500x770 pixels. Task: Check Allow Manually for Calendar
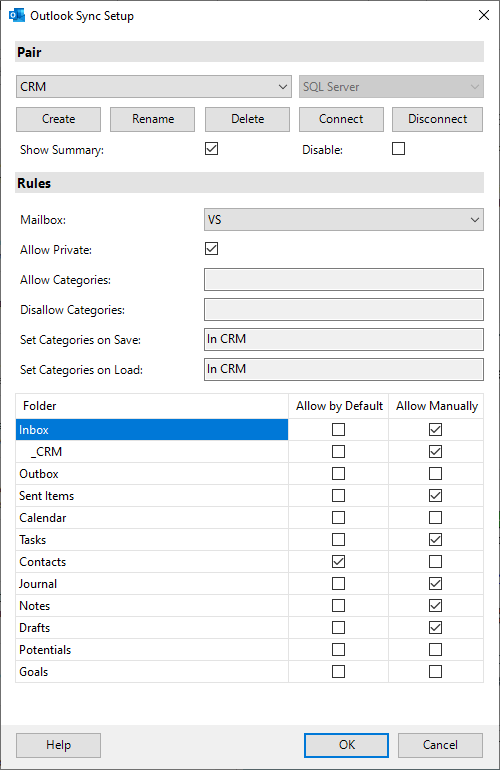point(435,518)
